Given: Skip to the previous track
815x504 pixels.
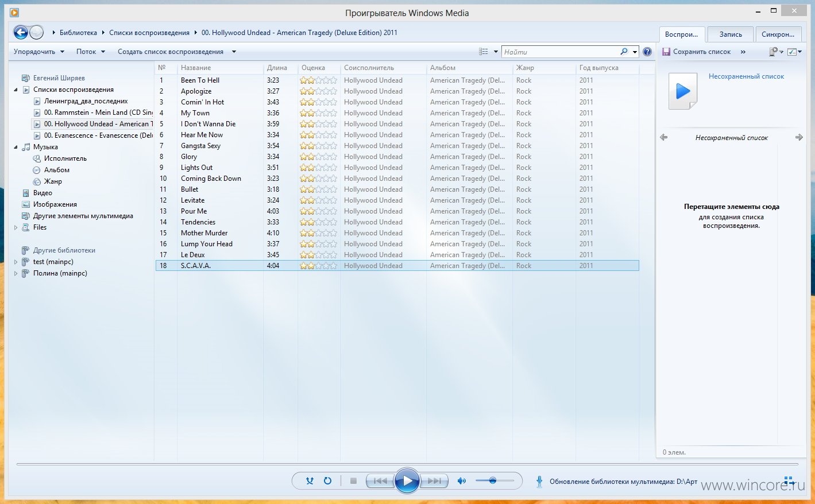Looking at the screenshot, I should (380, 481).
